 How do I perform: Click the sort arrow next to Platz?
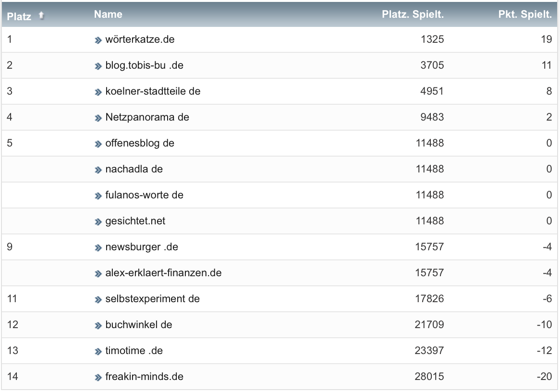coord(41,15)
